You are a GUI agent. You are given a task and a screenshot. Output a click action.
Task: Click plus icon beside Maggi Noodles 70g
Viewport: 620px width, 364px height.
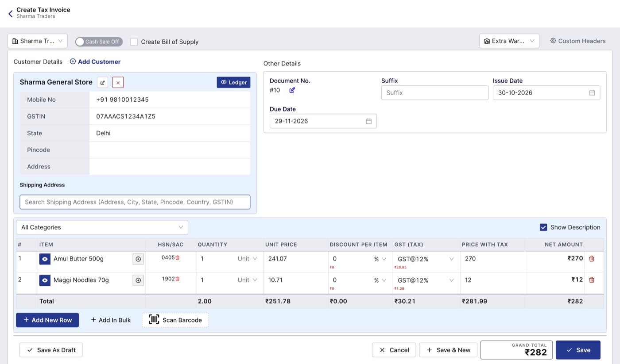point(138,280)
